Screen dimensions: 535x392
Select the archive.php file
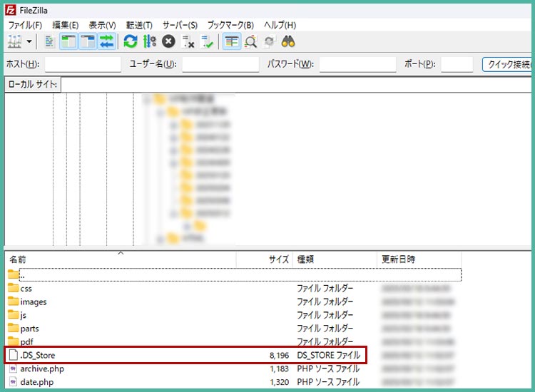(x=234, y=368)
